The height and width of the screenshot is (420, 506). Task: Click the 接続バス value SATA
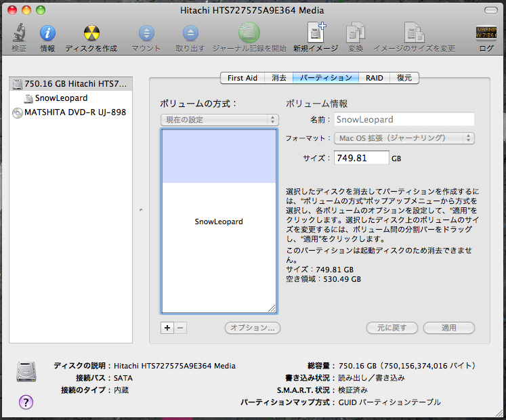[x=123, y=378]
